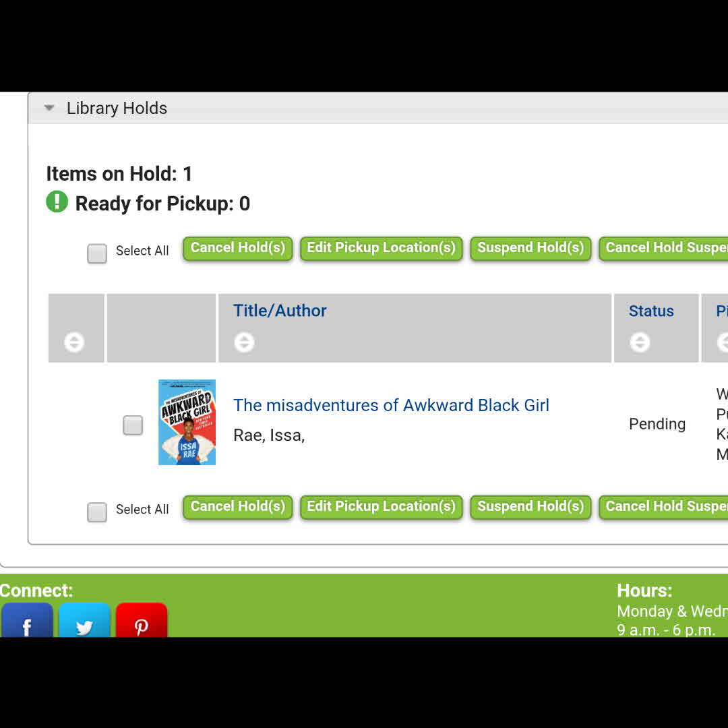
Task: Click the Title/Author column header
Action: click(280, 311)
